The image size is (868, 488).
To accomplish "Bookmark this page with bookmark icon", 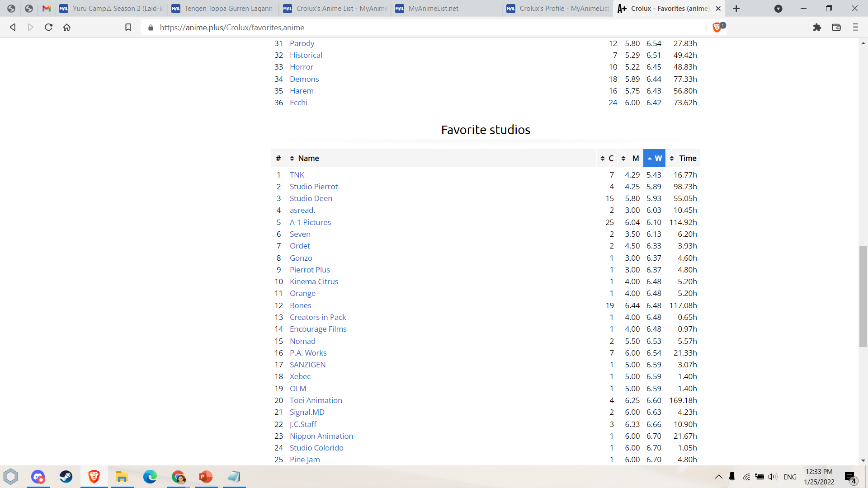I will tap(128, 28).
